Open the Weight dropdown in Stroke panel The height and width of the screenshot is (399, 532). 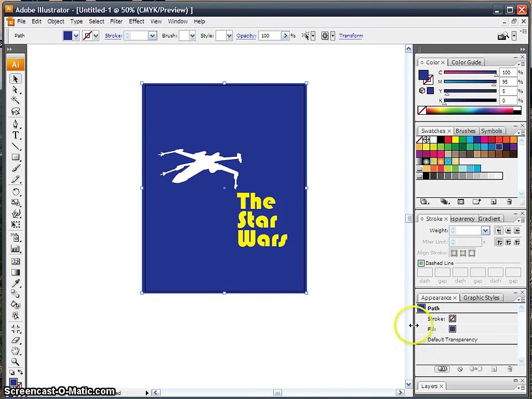[485, 231]
